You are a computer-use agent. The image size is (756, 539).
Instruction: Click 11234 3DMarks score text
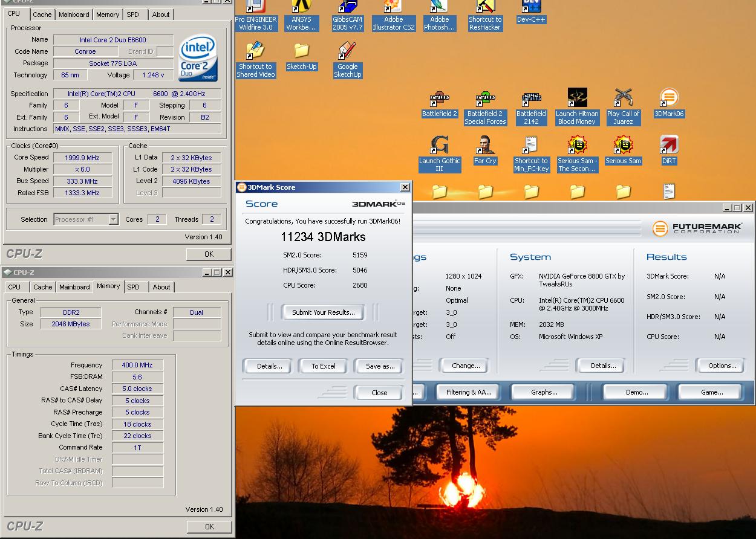[x=323, y=237]
